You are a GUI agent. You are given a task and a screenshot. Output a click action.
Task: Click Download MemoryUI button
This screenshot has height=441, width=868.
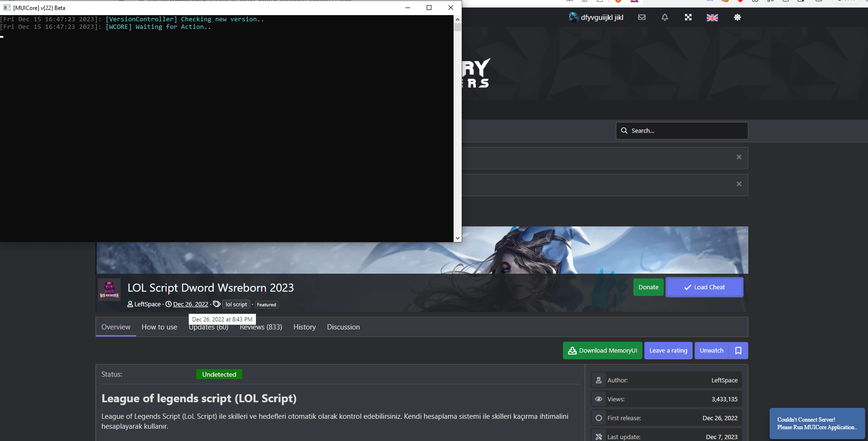click(x=603, y=351)
